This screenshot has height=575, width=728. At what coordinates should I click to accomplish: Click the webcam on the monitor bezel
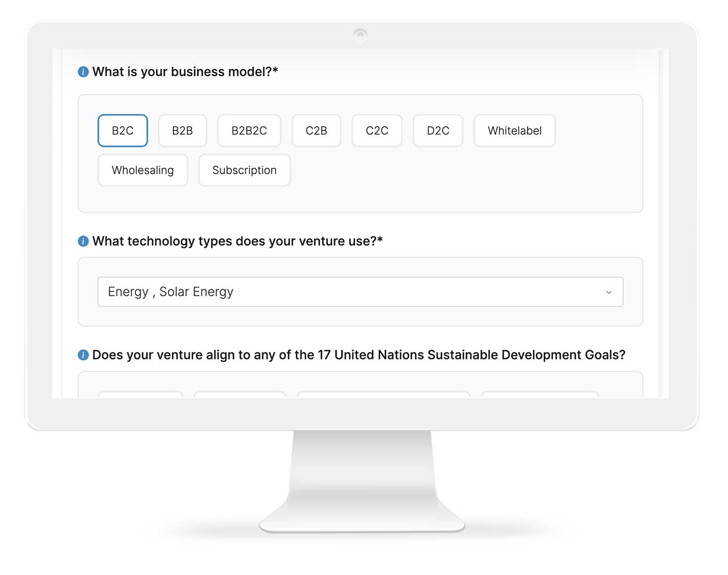coord(360,35)
